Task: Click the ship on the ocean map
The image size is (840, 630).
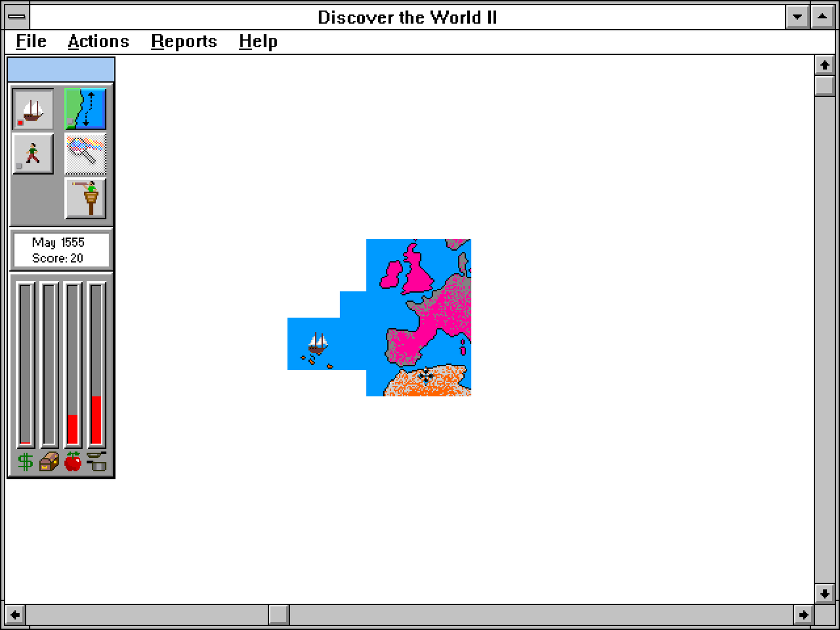Action: click(x=318, y=343)
